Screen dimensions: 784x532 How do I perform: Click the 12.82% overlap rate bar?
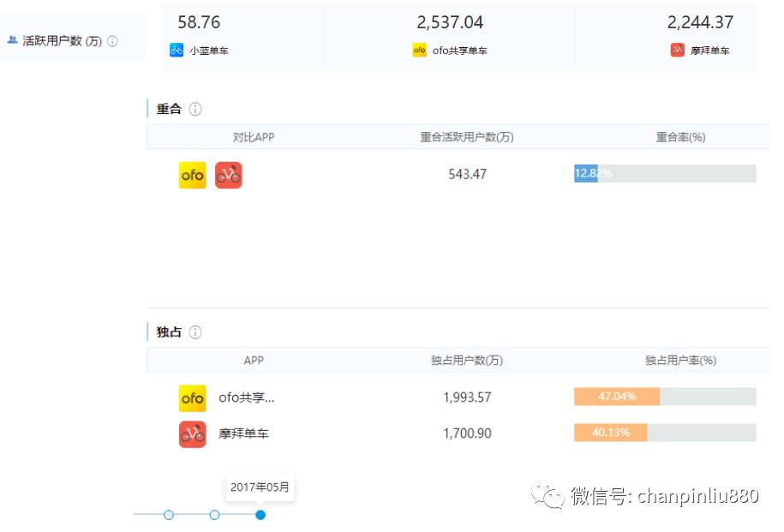click(x=665, y=174)
